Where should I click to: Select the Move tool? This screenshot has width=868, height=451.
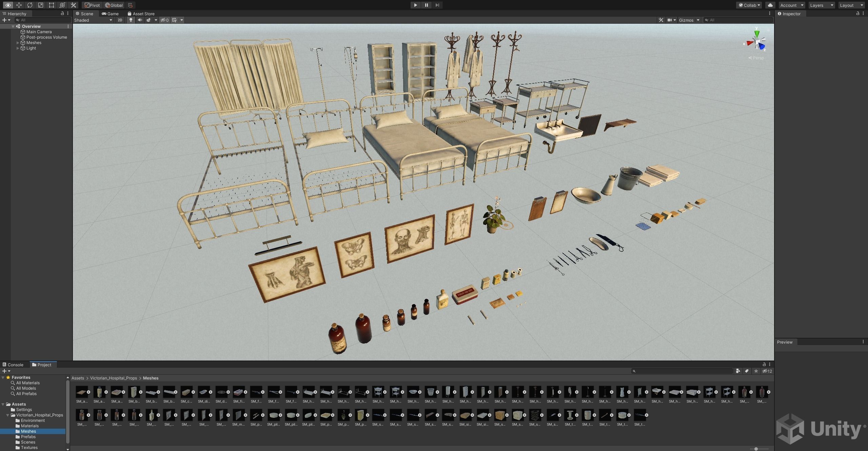[19, 5]
